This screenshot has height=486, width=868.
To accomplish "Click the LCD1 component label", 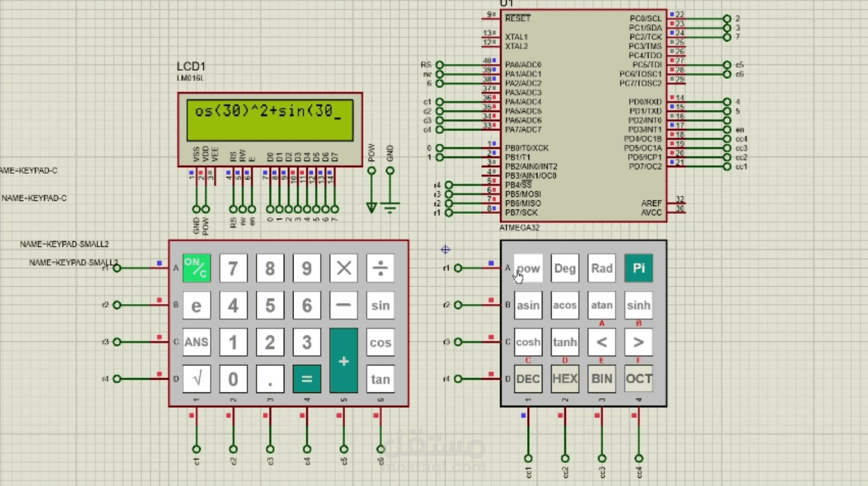I will [x=191, y=66].
